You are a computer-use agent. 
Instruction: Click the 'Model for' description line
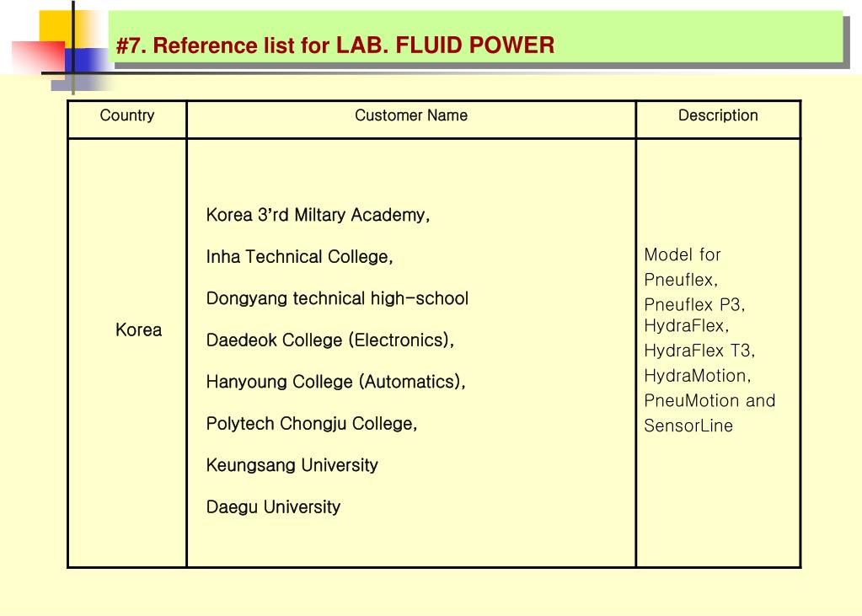683,254
